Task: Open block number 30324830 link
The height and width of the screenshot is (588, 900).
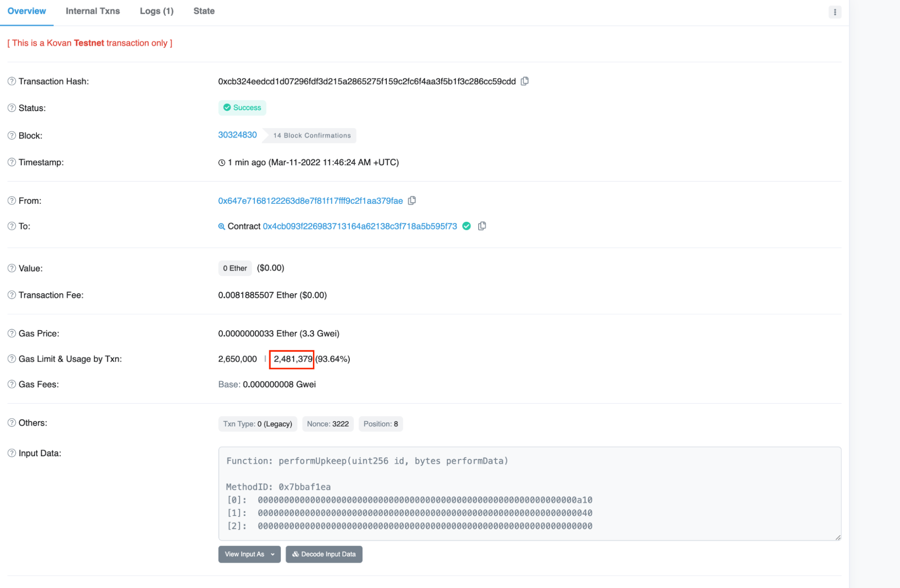Action: click(237, 135)
